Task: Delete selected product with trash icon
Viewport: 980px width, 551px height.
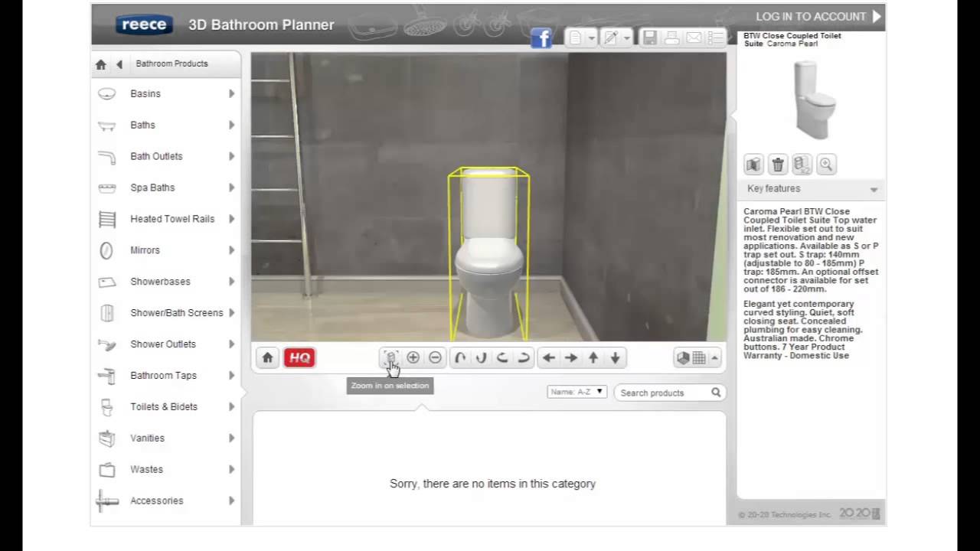Action: click(778, 164)
